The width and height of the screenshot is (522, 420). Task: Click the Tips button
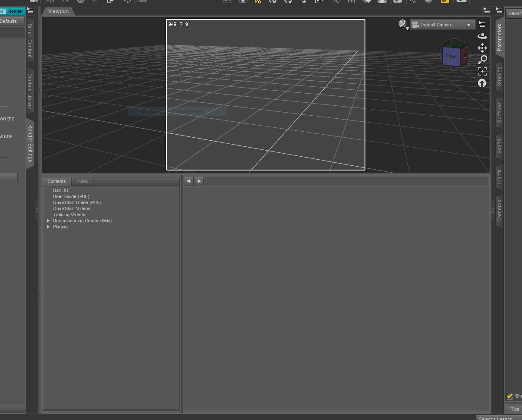pos(515,409)
